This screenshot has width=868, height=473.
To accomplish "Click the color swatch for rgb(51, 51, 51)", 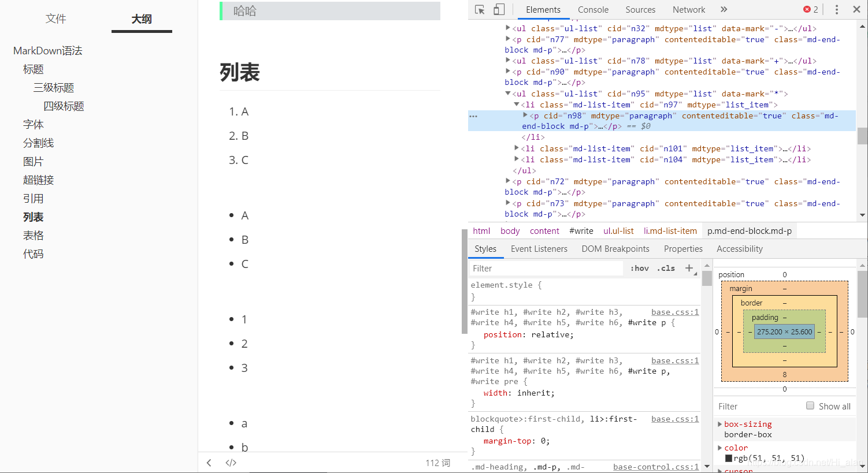I will click(x=728, y=458).
